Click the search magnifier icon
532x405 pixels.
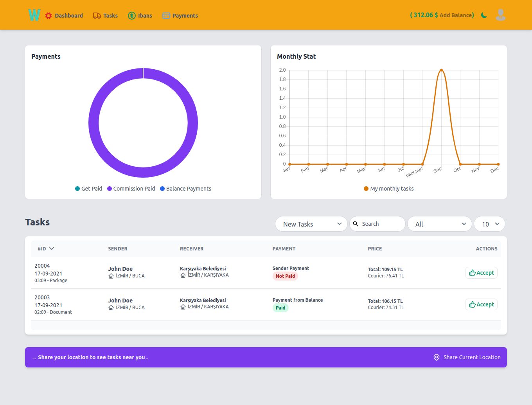[356, 224]
